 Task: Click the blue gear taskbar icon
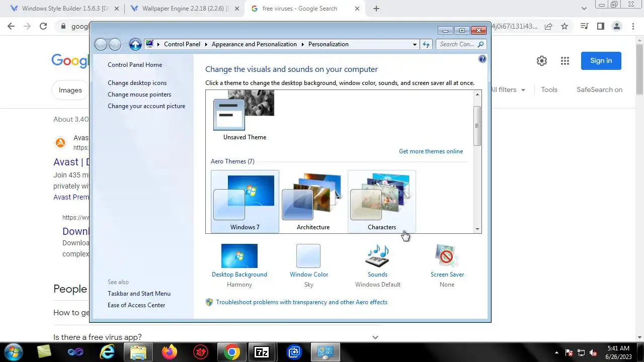coord(294,352)
